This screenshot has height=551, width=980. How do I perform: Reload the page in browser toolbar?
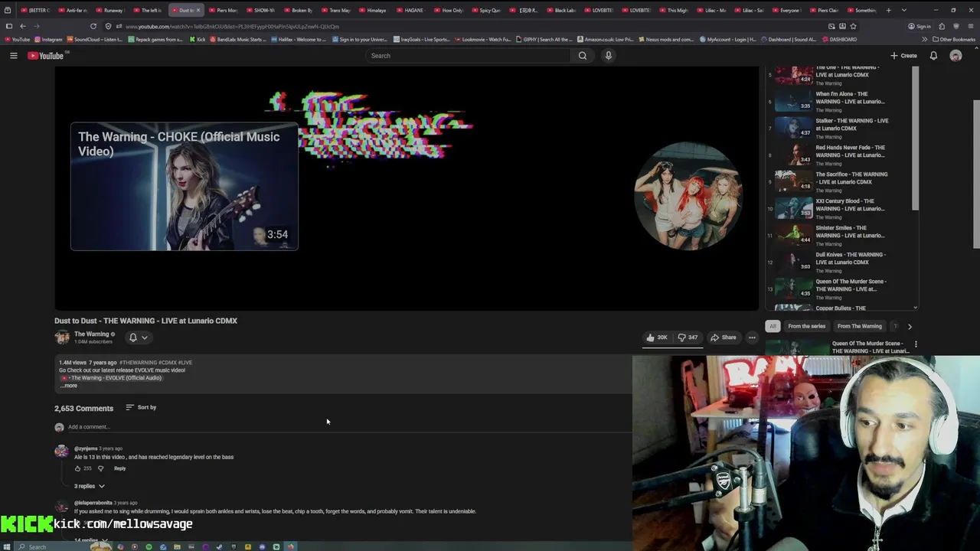point(93,26)
